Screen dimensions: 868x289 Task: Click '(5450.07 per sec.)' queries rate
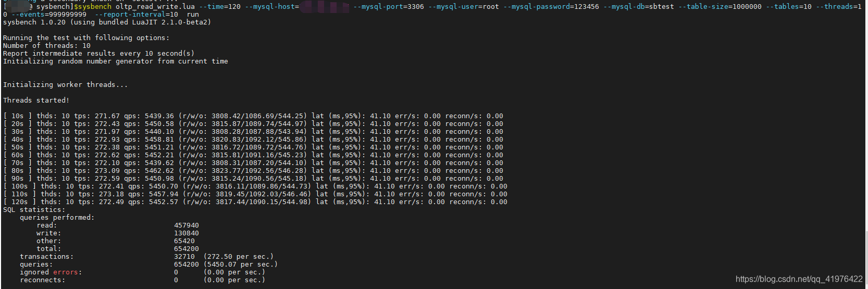pyautogui.click(x=241, y=265)
